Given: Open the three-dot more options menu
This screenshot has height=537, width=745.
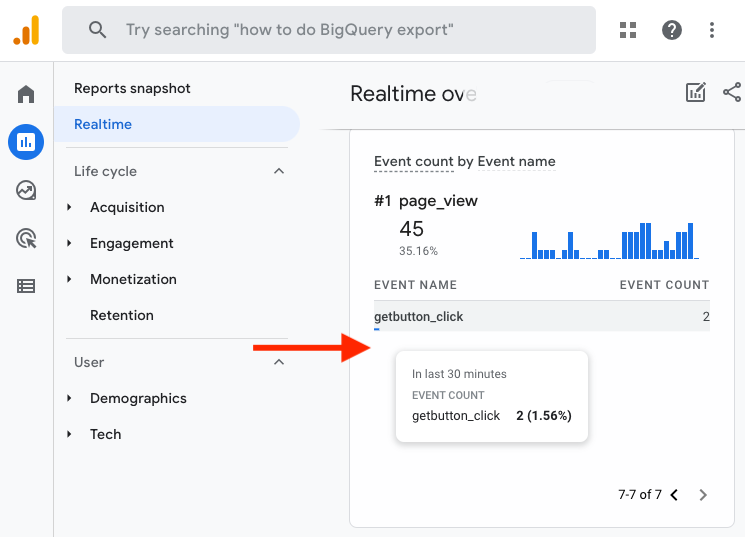Looking at the screenshot, I should point(712,30).
